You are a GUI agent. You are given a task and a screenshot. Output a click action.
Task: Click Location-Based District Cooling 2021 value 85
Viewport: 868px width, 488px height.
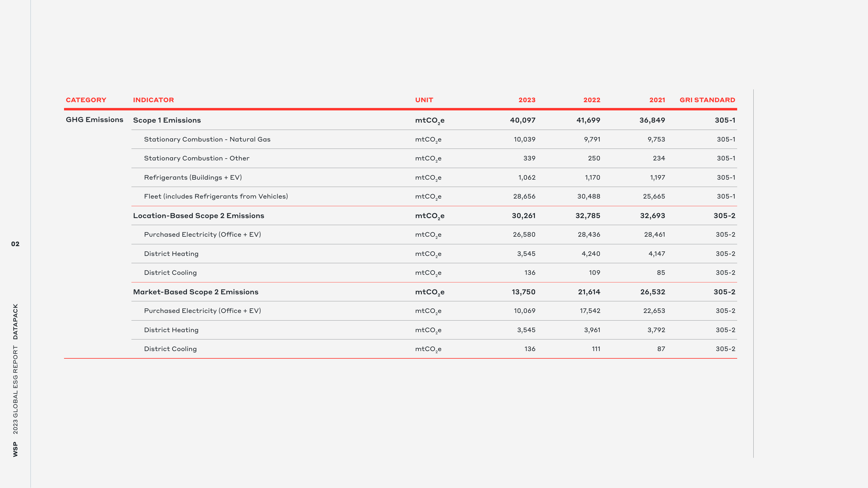tap(661, 273)
